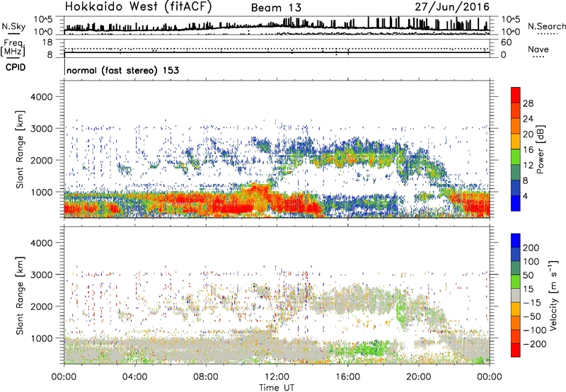566x392 pixels.
Task: Click the '-50' value on the velocity color bar
Action: (532, 317)
